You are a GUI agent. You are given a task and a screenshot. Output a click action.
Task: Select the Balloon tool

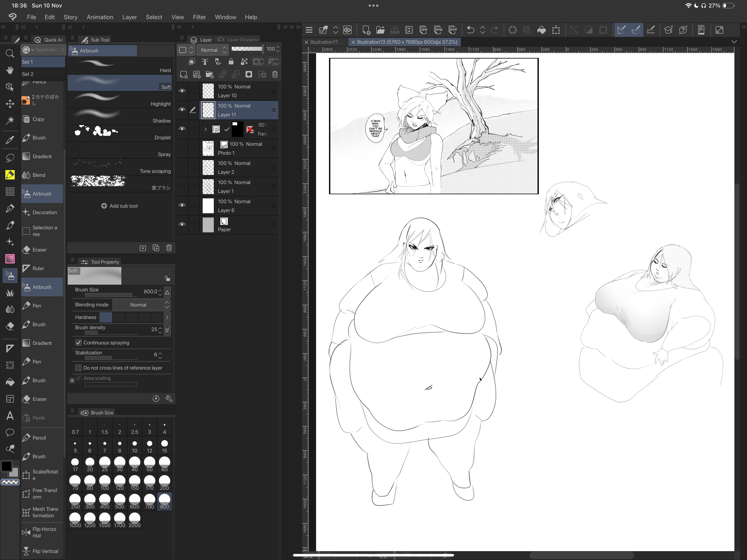10,432
